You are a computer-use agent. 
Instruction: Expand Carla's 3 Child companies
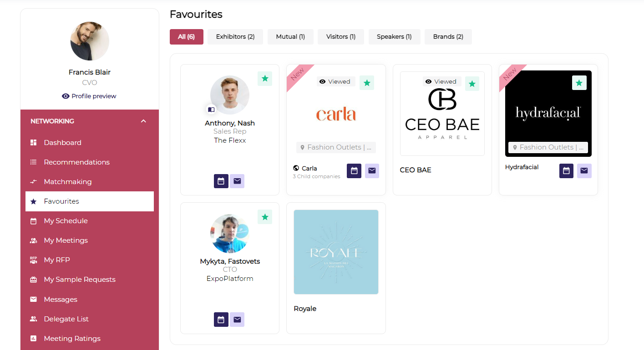316,176
